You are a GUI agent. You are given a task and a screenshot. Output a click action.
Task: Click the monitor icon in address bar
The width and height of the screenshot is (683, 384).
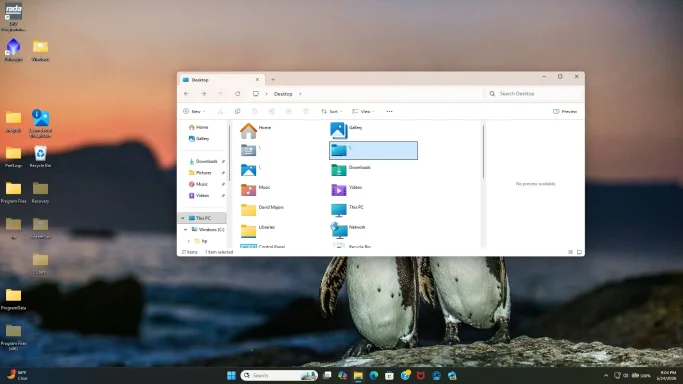pyautogui.click(x=256, y=94)
